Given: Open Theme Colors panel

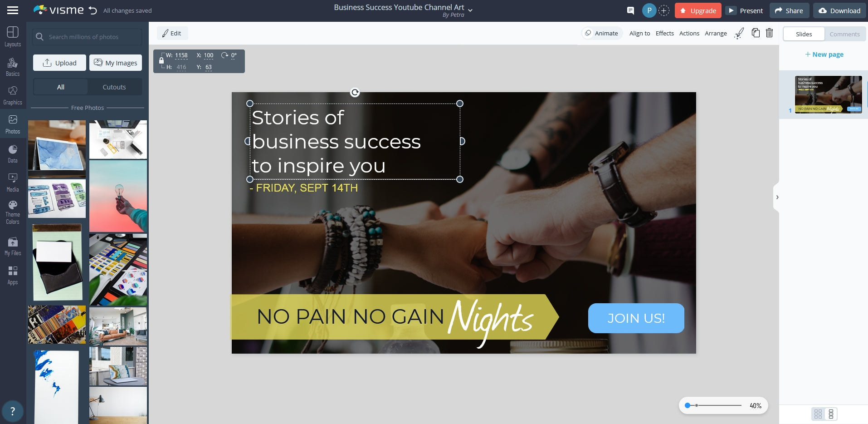Looking at the screenshot, I should [13, 212].
